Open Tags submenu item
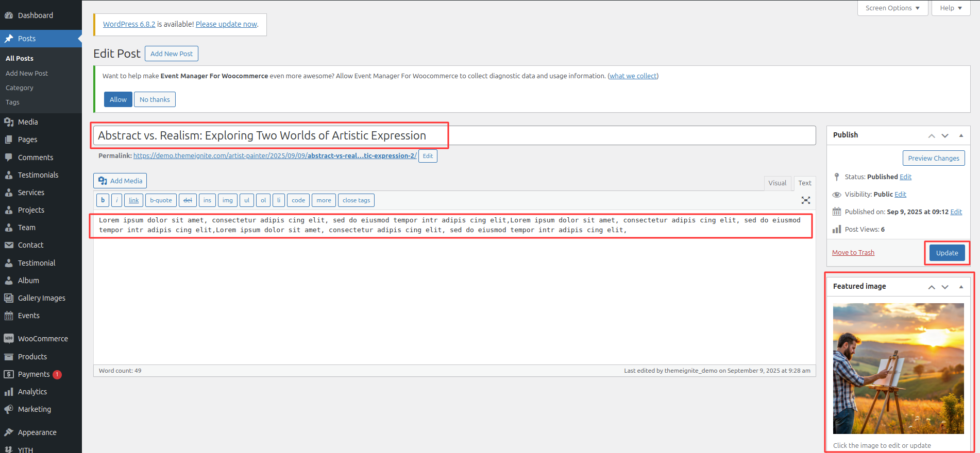The height and width of the screenshot is (453, 980). coord(12,102)
